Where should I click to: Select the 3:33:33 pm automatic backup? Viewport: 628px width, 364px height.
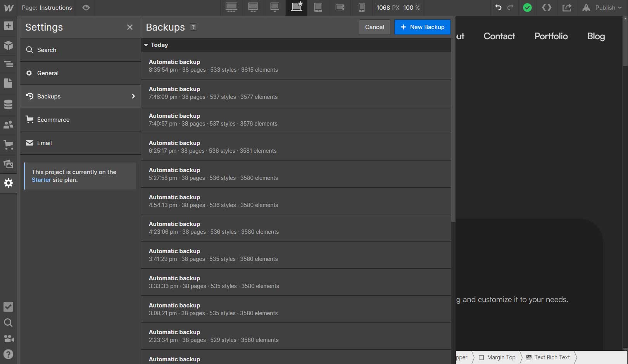296,282
